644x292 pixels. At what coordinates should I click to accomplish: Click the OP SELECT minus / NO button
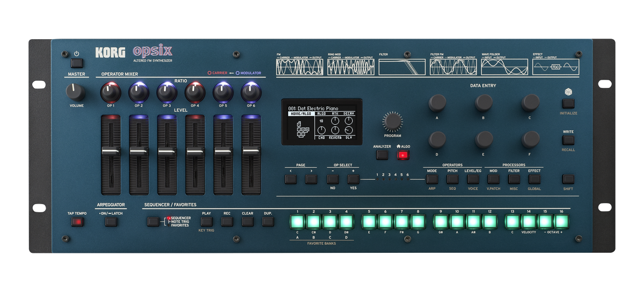[x=333, y=179]
